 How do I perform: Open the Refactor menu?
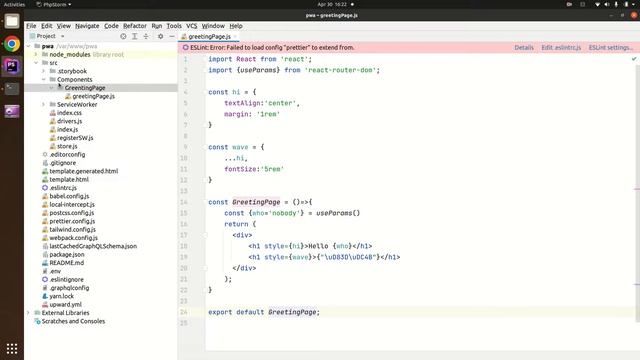tap(135, 26)
